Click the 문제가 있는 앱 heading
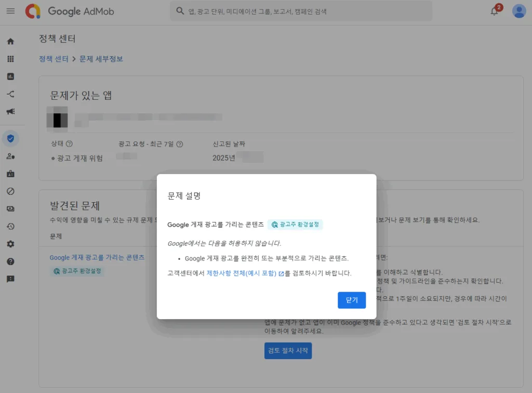 coord(81,95)
